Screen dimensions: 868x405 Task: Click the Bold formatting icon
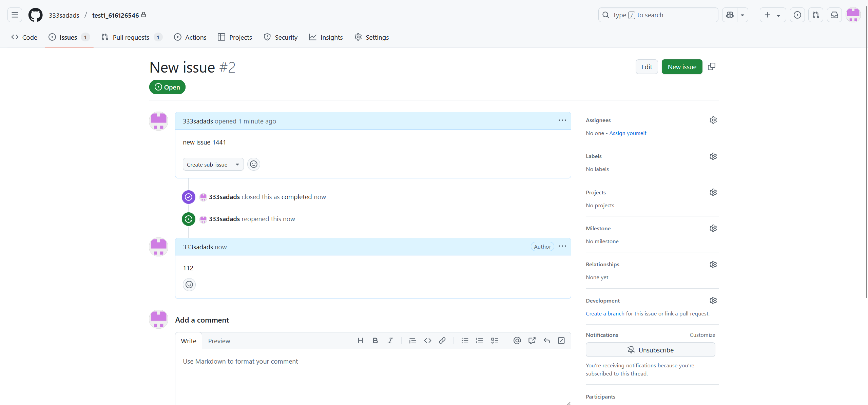pyautogui.click(x=375, y=341)
